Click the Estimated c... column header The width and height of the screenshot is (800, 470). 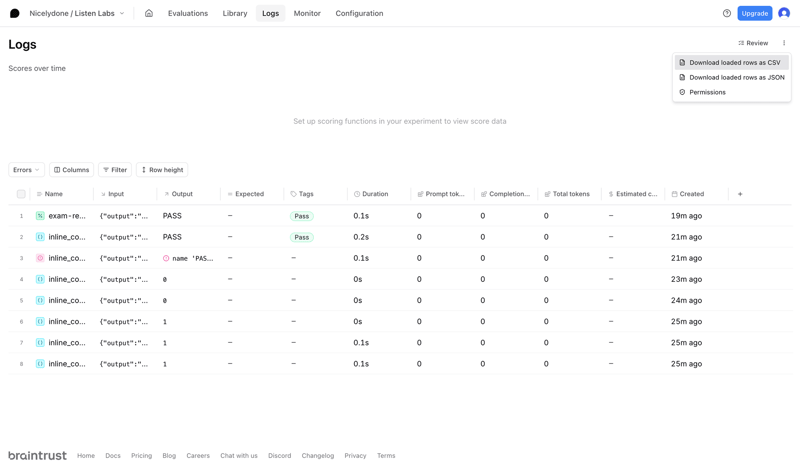[633, 194]
